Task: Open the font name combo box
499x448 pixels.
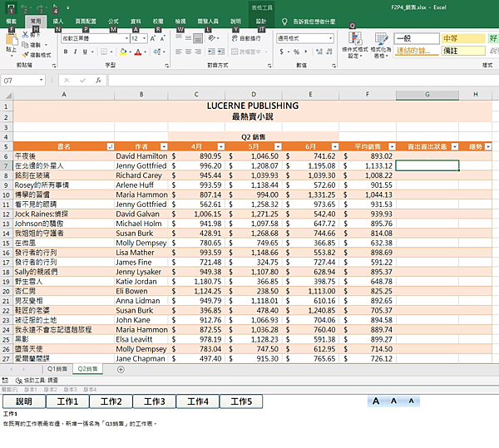Action: point(93,38)
